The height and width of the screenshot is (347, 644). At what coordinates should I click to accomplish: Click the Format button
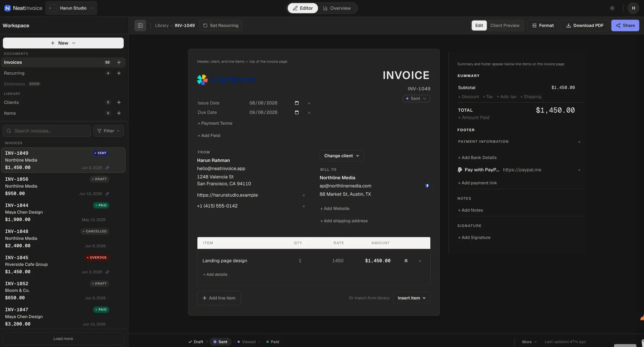(x=543, y=25)
